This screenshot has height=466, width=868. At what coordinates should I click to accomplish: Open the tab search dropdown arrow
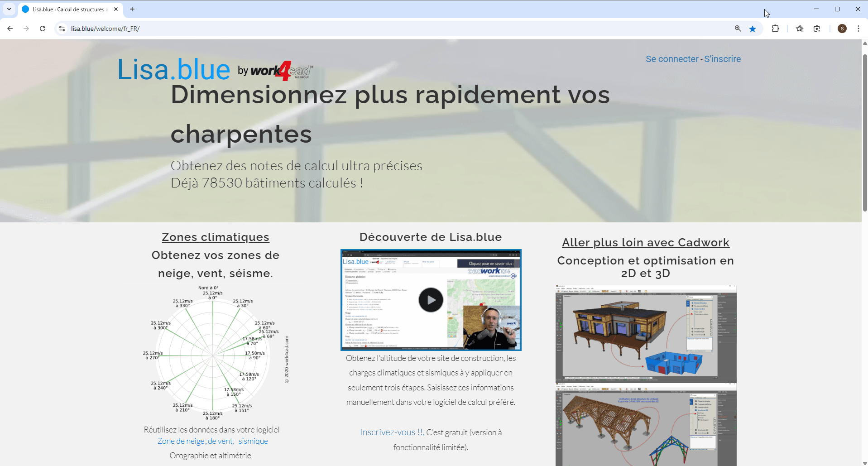pyautogui.click(x=9, y=9)
